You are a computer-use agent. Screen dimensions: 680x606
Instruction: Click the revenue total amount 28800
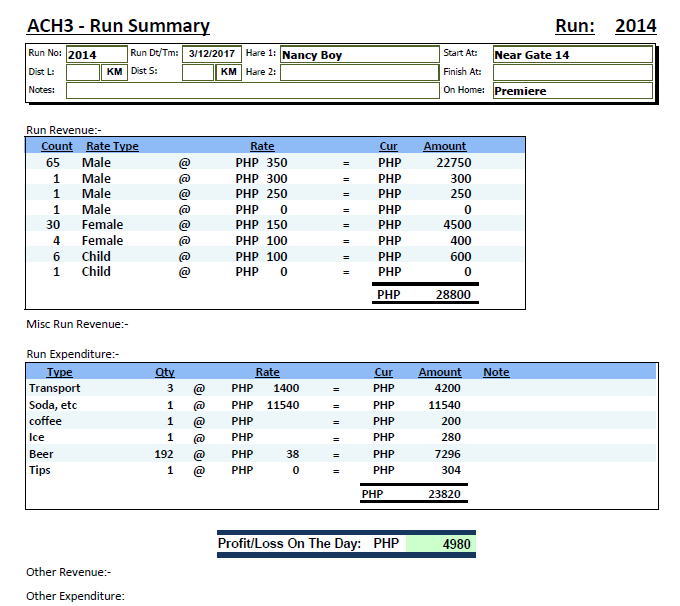[453, 295]
